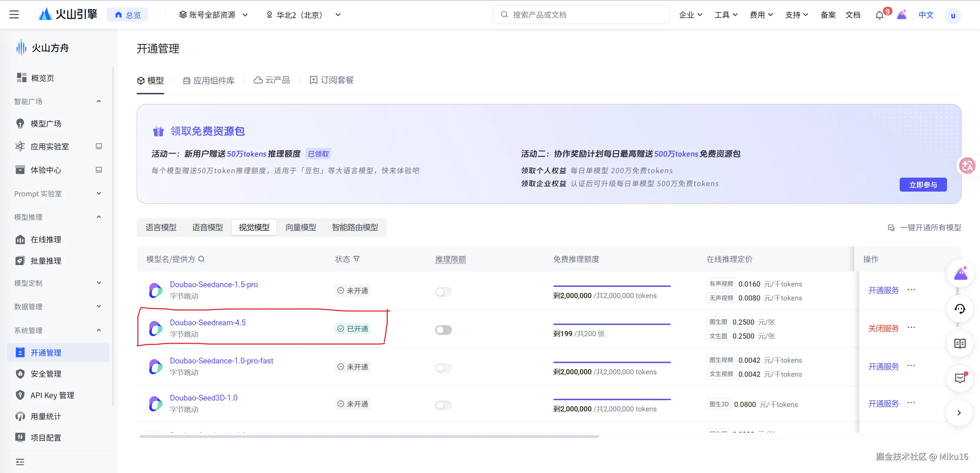Click 关闭服务 for Doubao-Seedream-4.5

pyautogui.click(x=883, y=328)
